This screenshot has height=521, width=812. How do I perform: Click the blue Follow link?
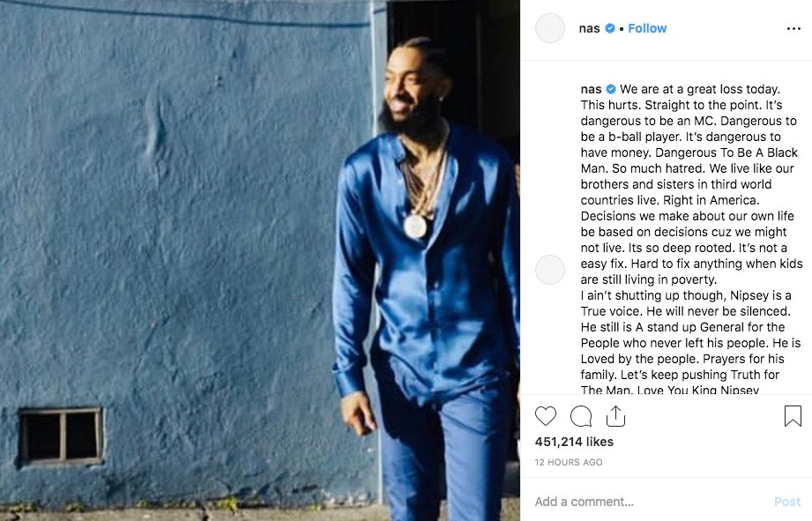[x=647, y=28]
